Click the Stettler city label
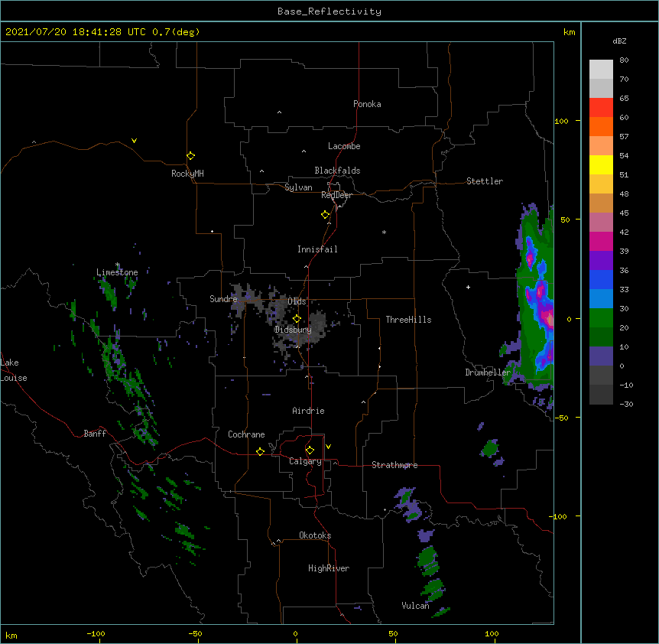 pyautogui.click(x=485, y=181)
